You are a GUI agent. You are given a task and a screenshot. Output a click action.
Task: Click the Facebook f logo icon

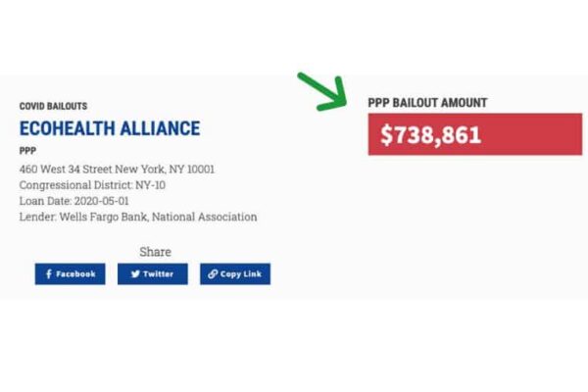(x=49, y=273)
